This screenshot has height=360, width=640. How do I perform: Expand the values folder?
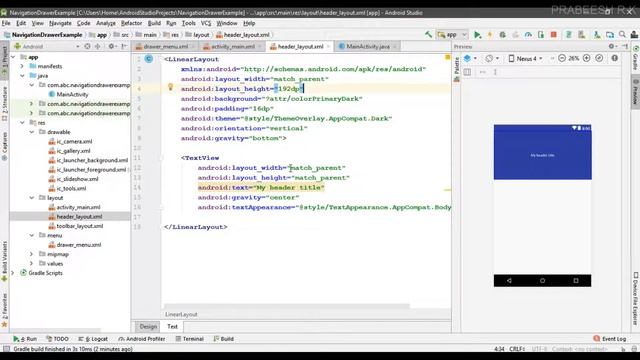[32, 263]
